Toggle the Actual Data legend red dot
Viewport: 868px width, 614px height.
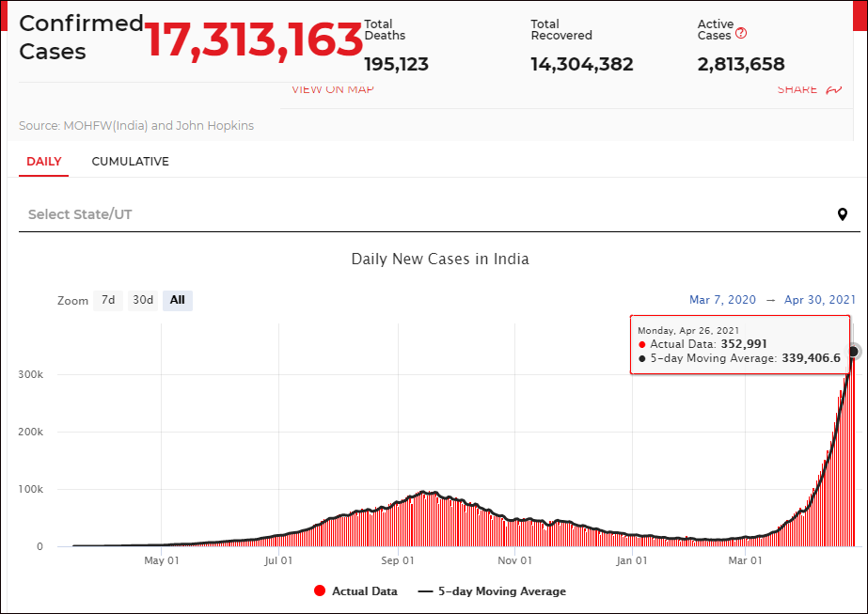[x=320, y=590]
